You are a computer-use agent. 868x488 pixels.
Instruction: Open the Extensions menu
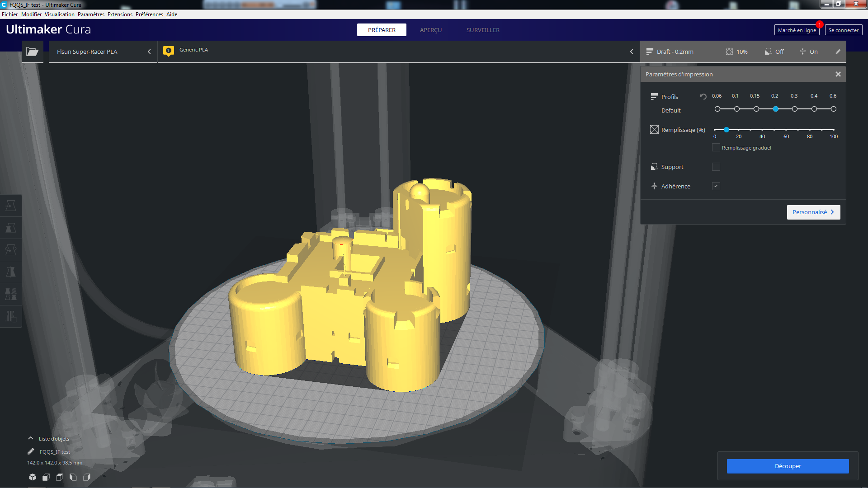coord(120,14)
